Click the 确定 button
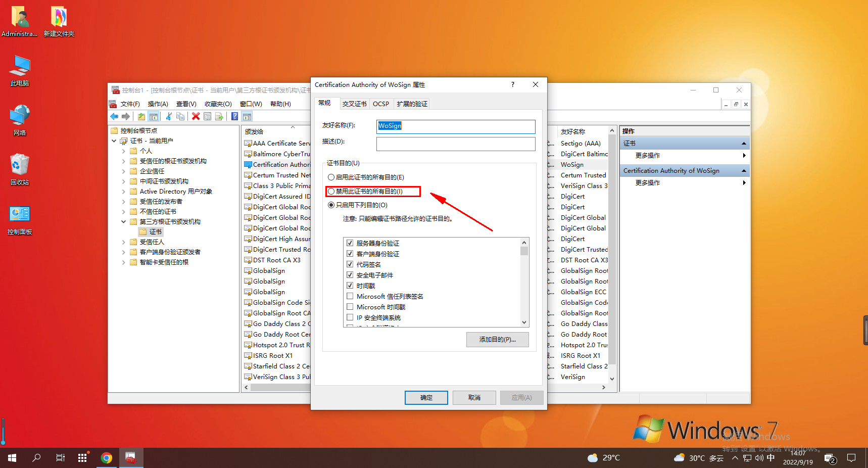 click(426, 398)
